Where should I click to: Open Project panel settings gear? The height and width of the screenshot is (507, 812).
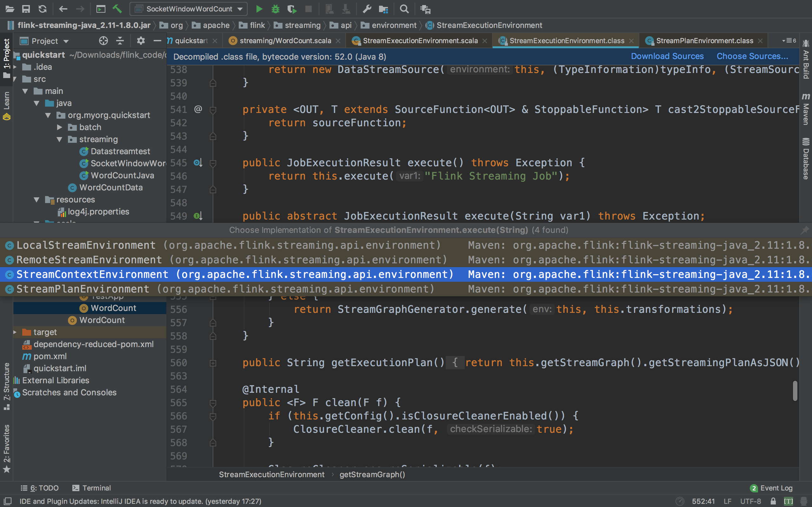(141, 41)
